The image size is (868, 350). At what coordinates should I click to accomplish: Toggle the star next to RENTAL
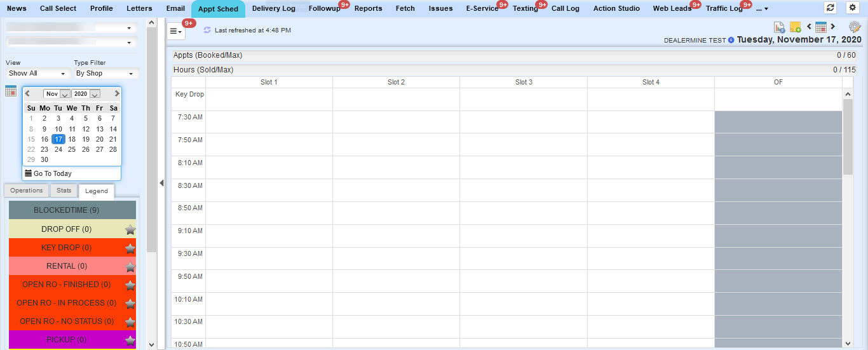130,266
